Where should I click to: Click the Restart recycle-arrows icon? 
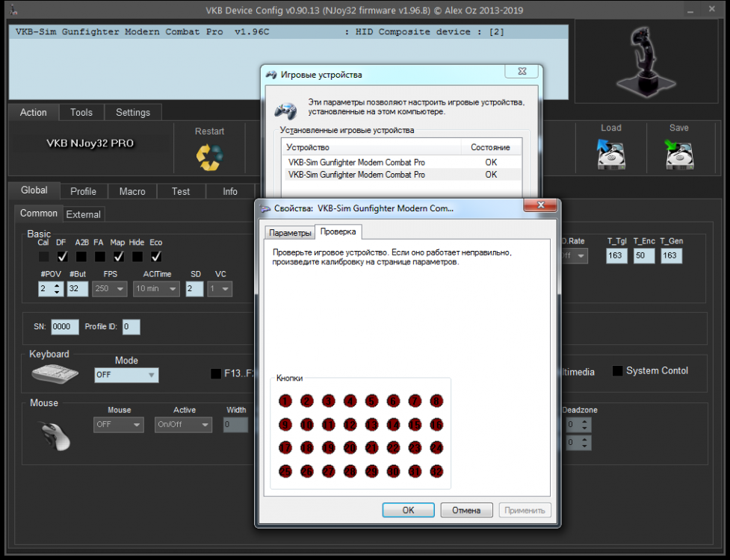(x=209, y=156)
